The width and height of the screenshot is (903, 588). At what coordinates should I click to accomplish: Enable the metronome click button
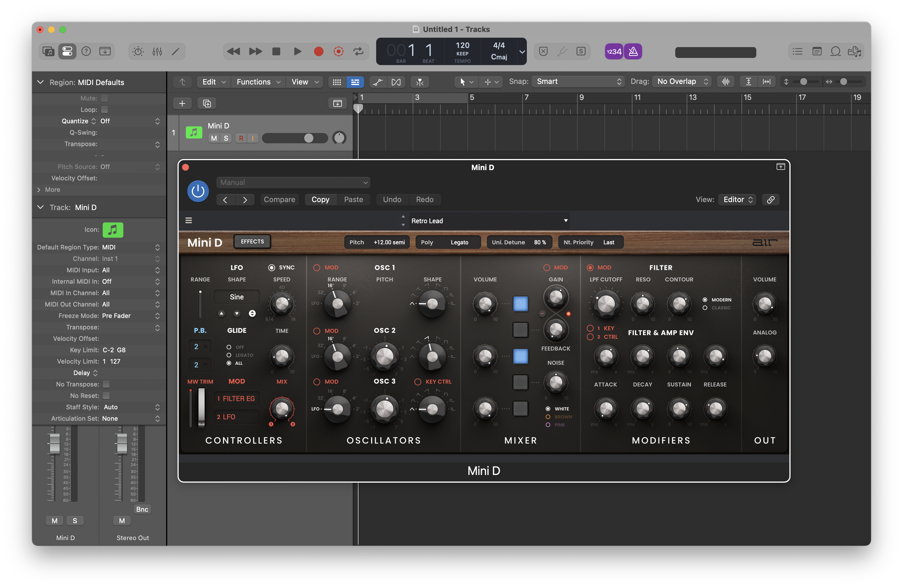[x=633, y=52]
